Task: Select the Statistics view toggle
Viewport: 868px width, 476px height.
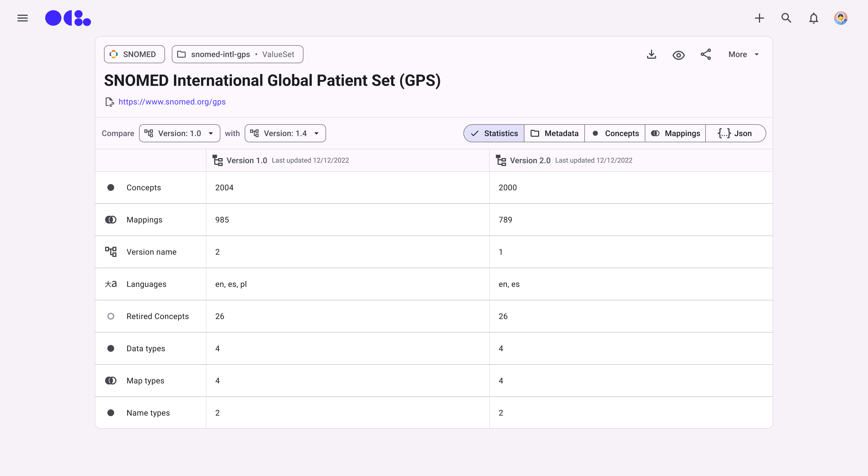Action: point(494,133)
